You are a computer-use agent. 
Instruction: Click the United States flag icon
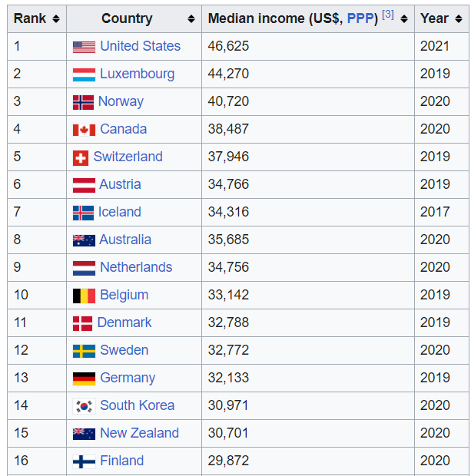[85, 47]
